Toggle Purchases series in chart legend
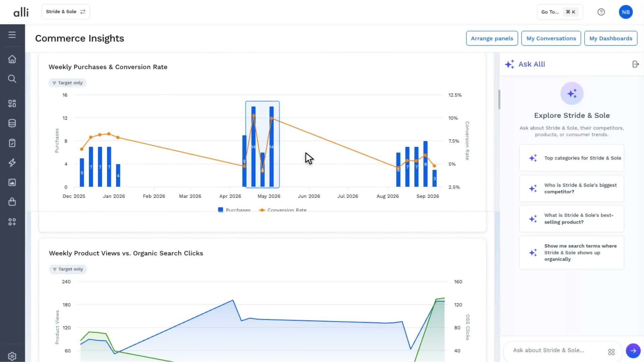 point(234,210)
